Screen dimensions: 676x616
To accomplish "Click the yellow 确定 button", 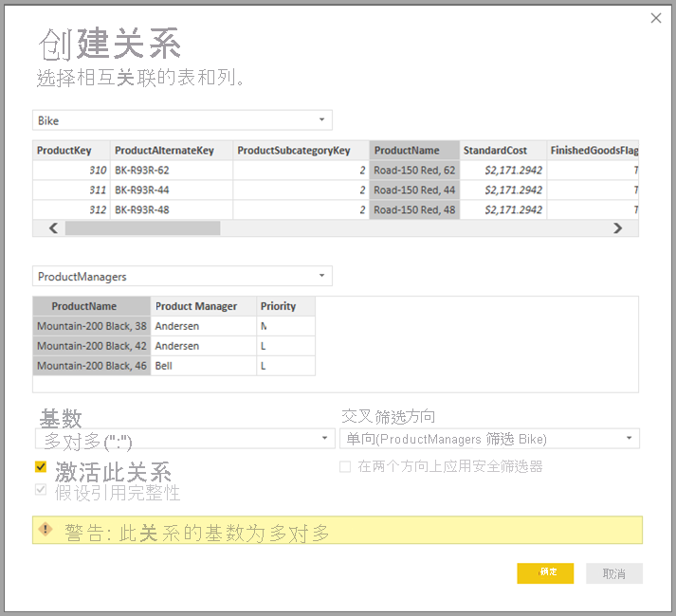I will [545, 573].
